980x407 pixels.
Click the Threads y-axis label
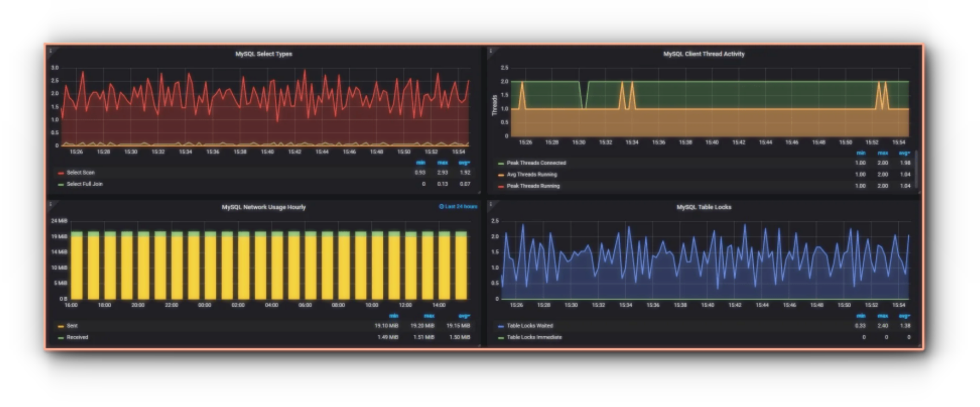[494, 105]
